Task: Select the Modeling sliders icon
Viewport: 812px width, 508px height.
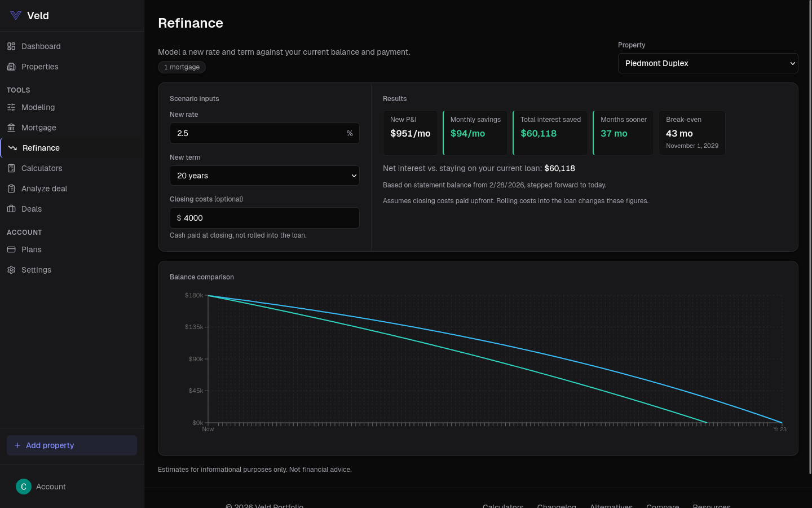Action: coord(11,107)
